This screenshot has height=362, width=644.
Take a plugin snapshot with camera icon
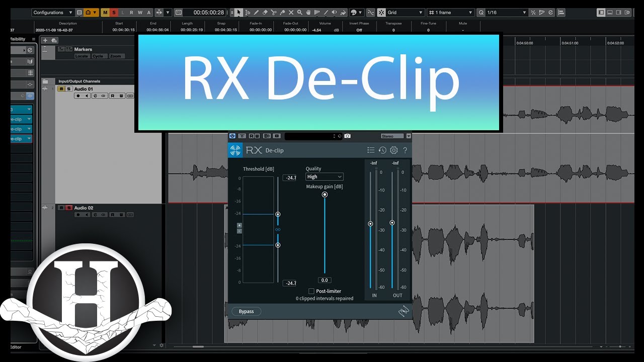(x=347, y=136)
